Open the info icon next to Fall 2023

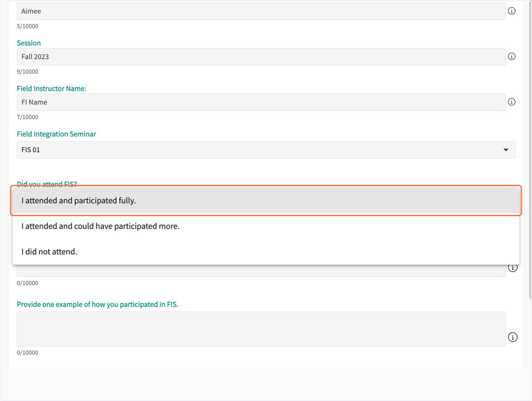point(512,56)
